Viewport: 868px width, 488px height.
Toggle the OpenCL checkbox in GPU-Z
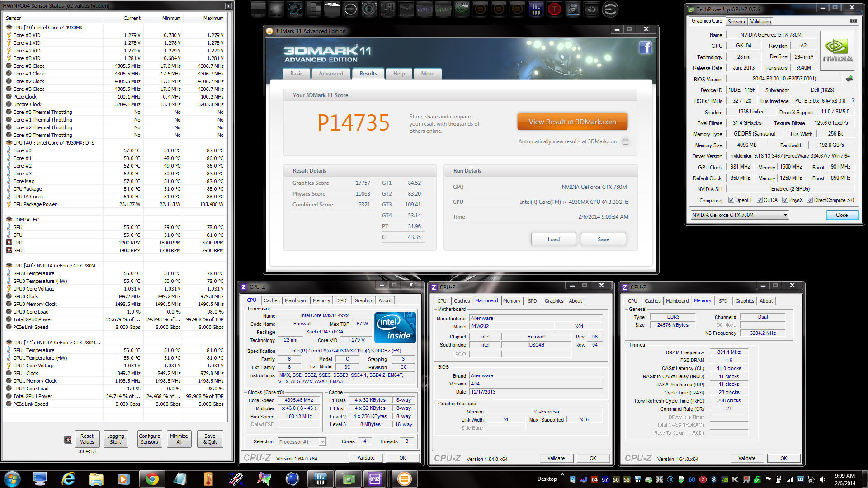tap(731, 200)
